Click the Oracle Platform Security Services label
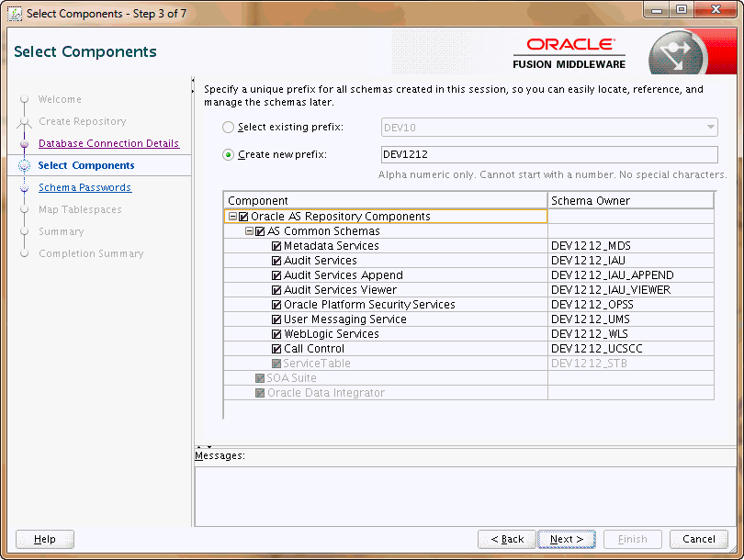 coord(369,305)
